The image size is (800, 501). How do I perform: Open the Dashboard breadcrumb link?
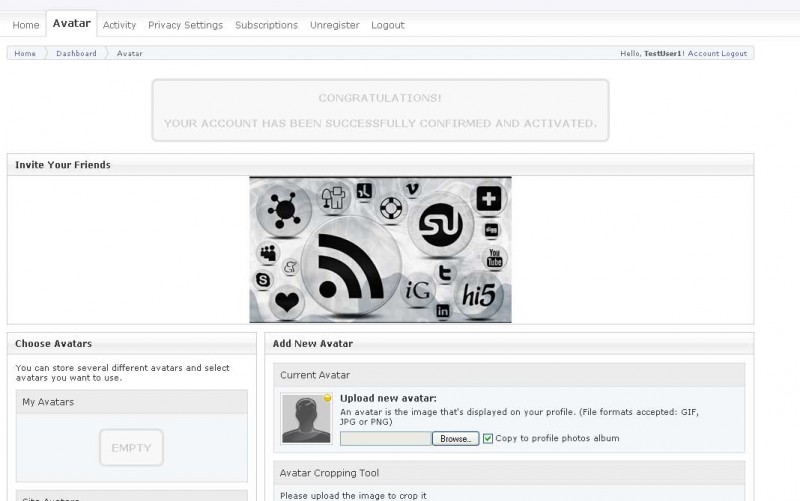pyautogui.click(x=76, y=53)
